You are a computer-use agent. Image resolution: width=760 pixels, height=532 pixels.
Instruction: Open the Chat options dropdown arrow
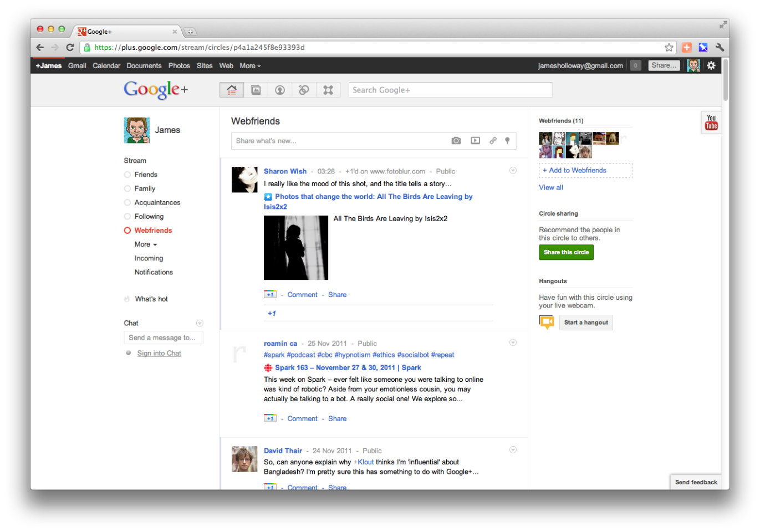(x=200, y=323)
